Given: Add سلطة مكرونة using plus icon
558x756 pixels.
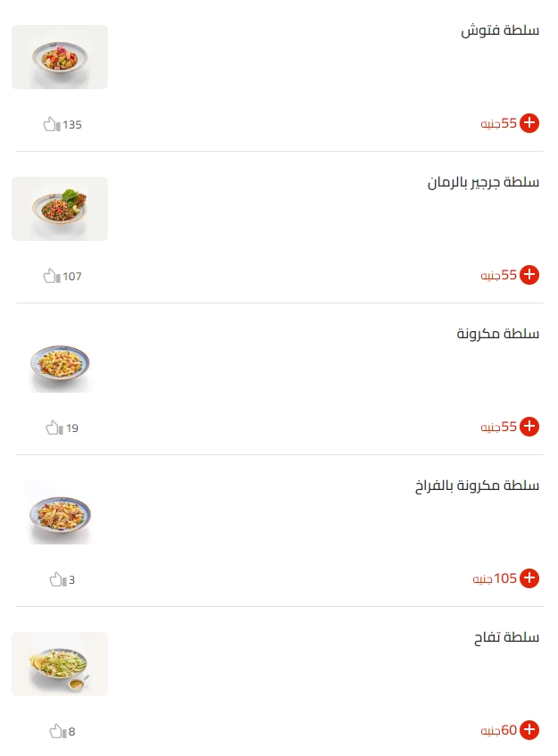Looking at the screenshot, I should 529,427.
